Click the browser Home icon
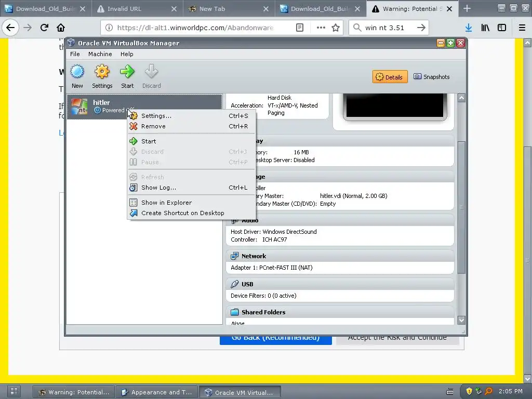This screenshot has width=532, height=399. point(61,28)
